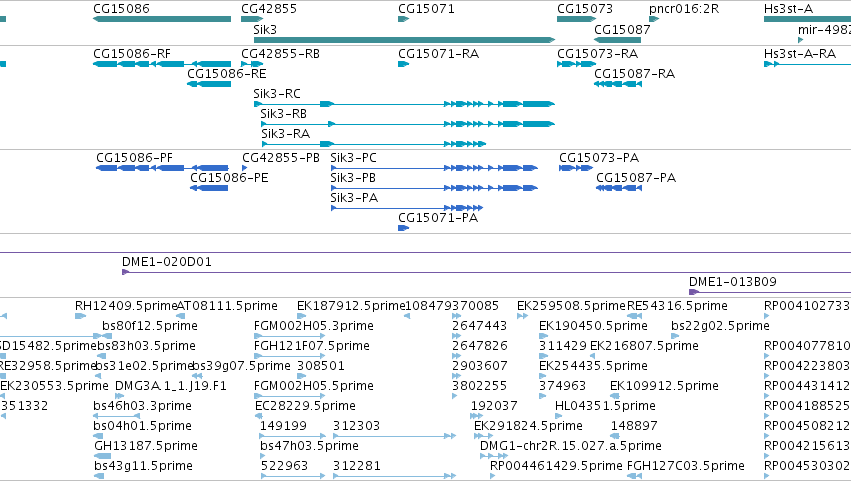Select feature label 2903607
This screenshot has width=851, height=481.
pos(480,366)
